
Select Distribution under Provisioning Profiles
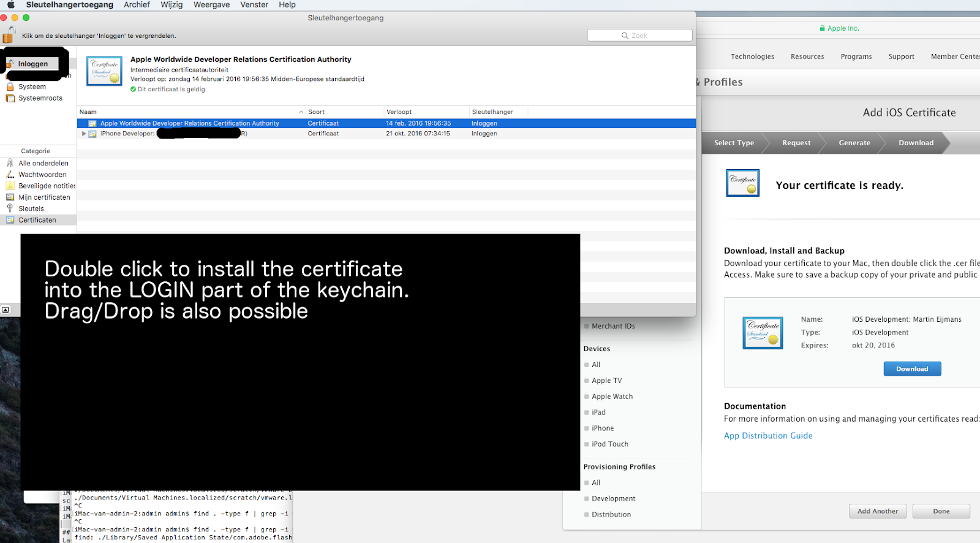click(611, 515)
